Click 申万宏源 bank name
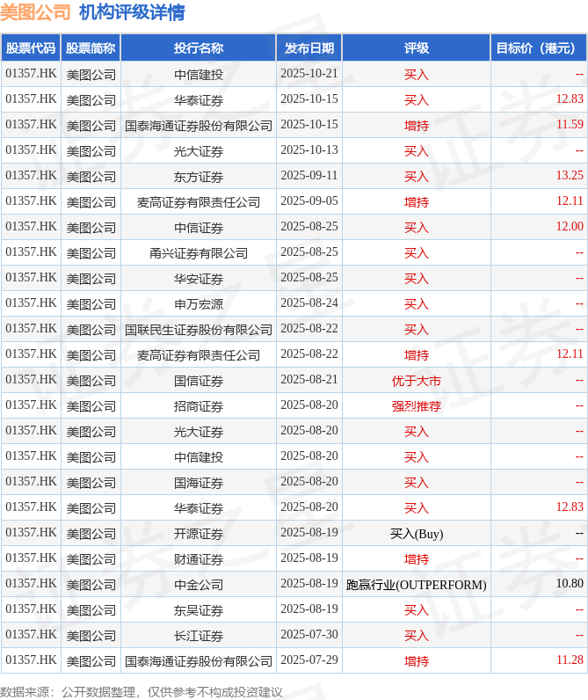 (199, 303)
